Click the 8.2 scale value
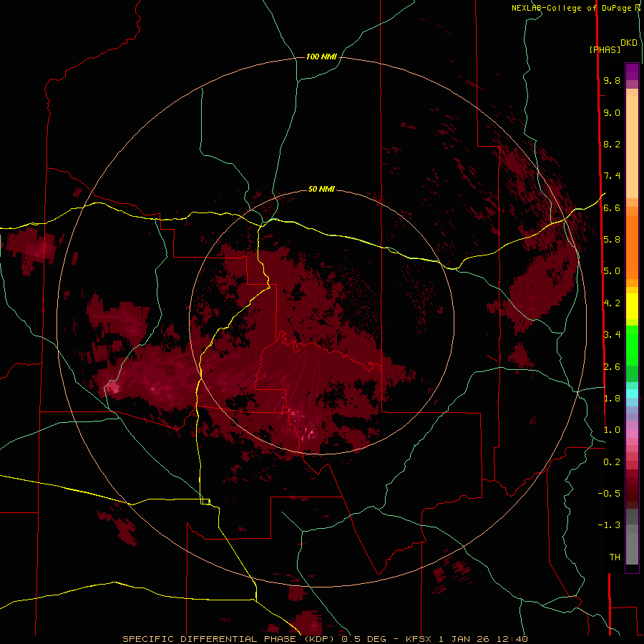Viewport: 644px width, 644px height. click(x=612, y=144)
